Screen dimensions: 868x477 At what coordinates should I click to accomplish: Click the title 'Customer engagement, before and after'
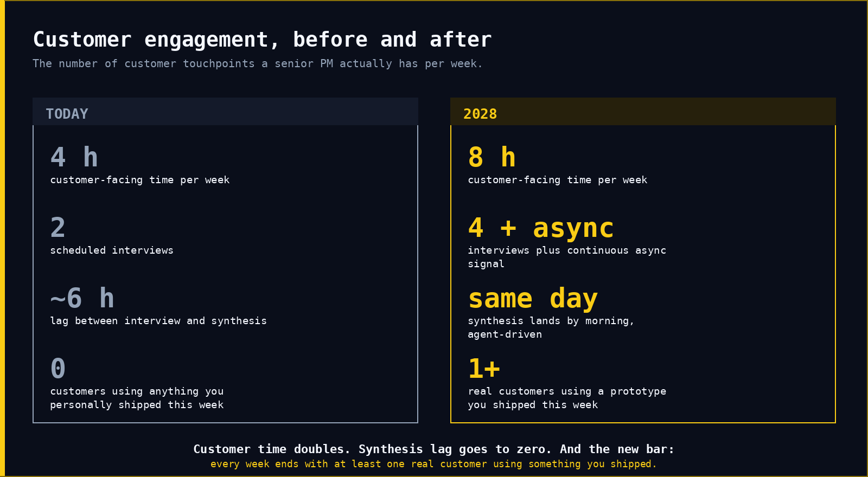tap(262, 40)
